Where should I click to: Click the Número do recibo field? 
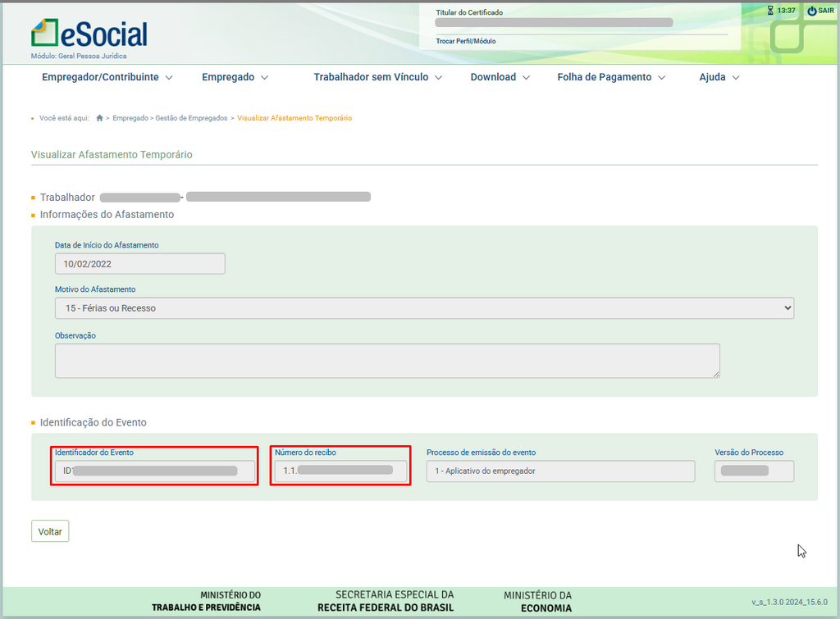coord(340,471)
